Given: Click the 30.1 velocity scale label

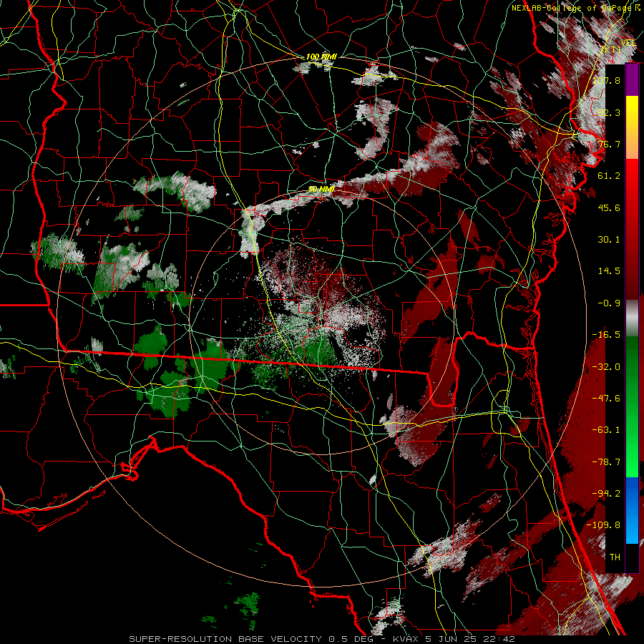Looking at the screenshot, I should (x=609, y=240).
